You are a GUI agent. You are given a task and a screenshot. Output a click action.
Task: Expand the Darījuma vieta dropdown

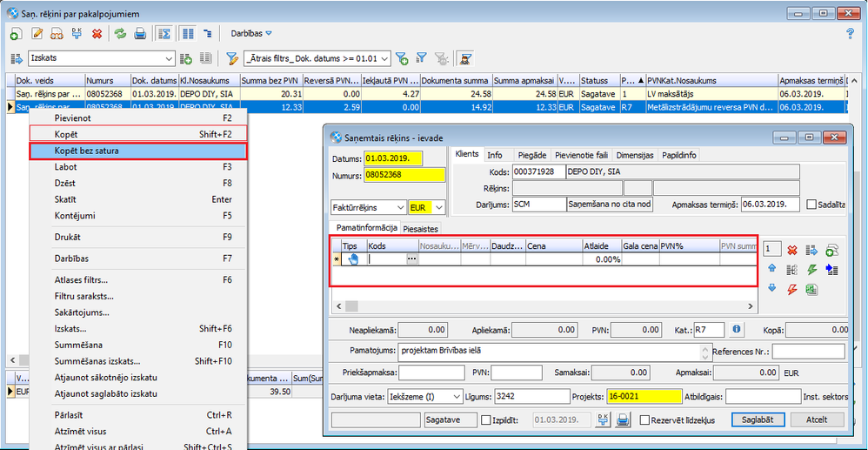[x=457, y=396]
